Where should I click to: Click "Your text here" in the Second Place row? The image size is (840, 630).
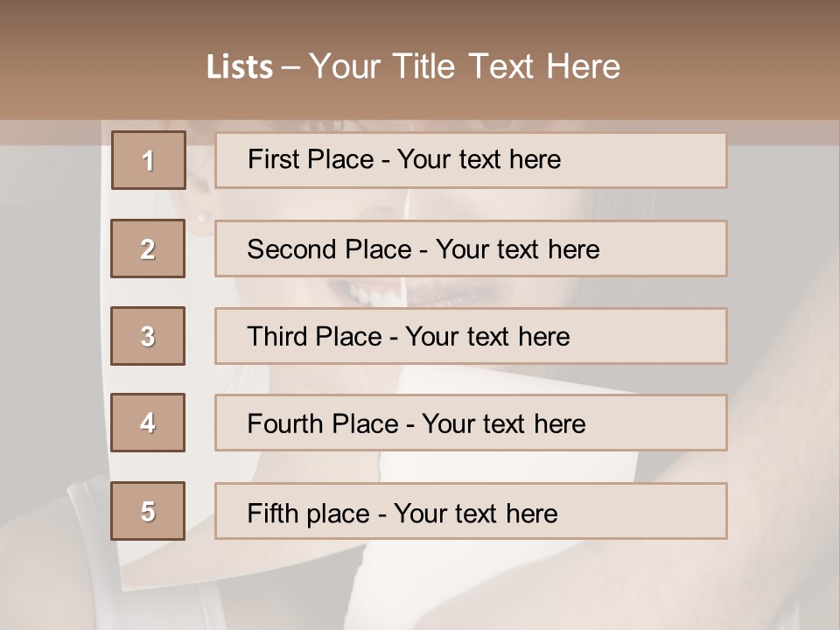tap(517, 249)
